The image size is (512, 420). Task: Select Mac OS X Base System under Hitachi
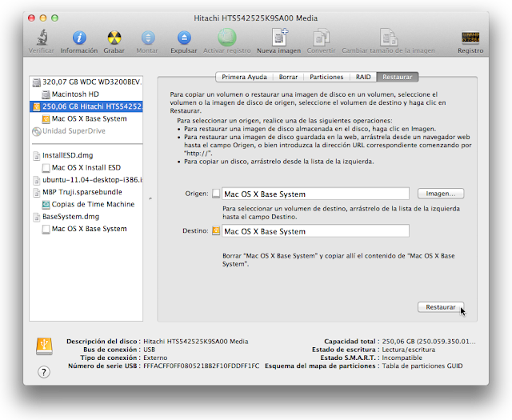(x=86, y=119)
